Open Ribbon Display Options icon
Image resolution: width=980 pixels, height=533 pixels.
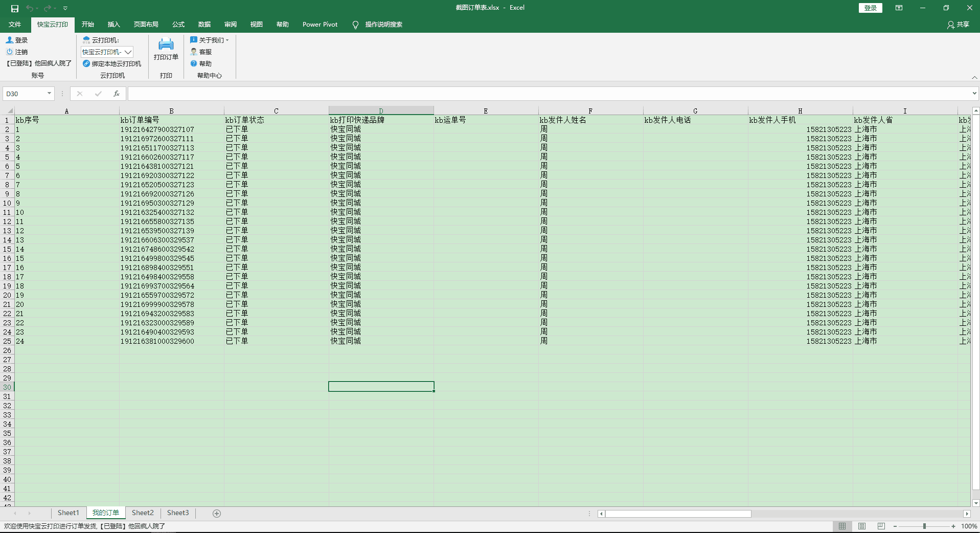(x=899, y=8)
